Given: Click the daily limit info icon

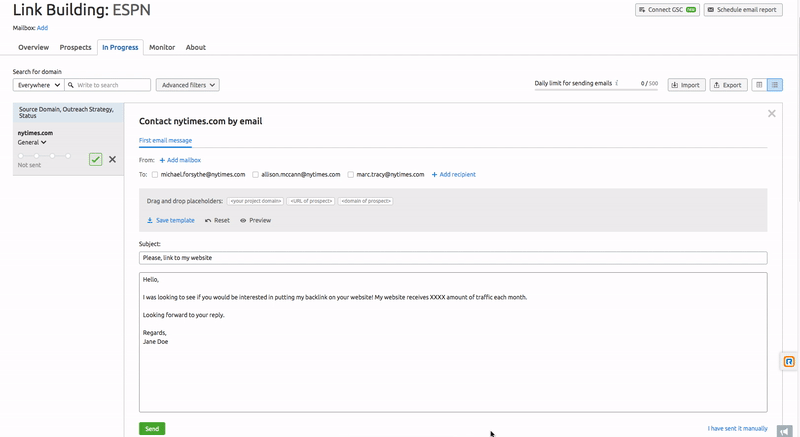Looking at the screenshot, I should click(617, 83).
